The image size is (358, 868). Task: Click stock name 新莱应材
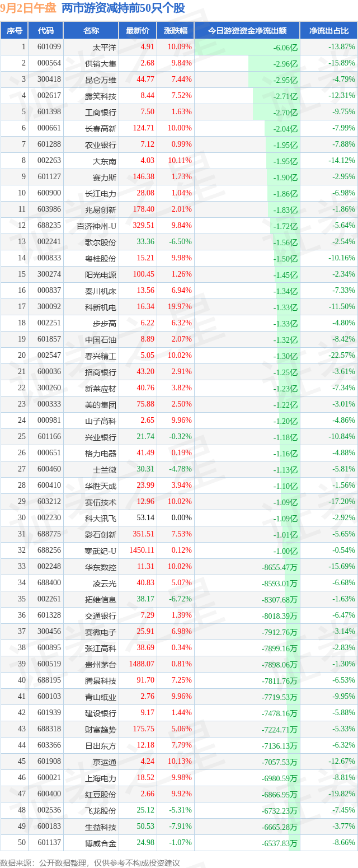pos(101,388)
